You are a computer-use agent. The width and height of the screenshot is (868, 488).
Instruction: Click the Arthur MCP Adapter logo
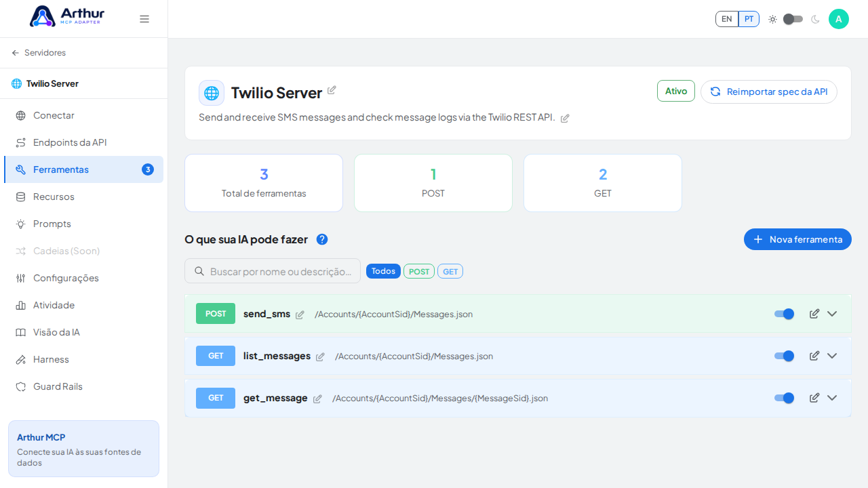tap(66, 16)
